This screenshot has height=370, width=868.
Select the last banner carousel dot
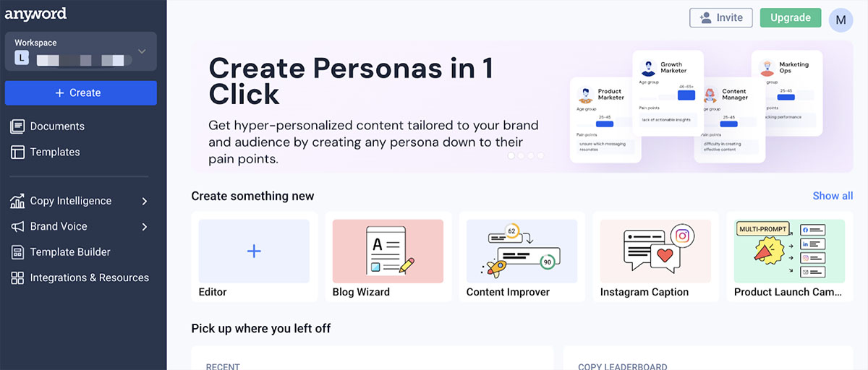540,155
